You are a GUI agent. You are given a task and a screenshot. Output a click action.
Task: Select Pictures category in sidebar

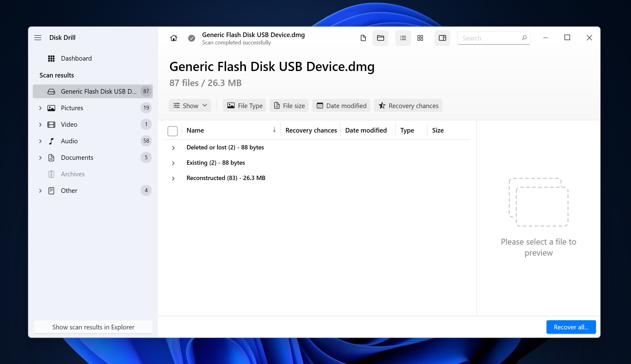(71, 107)
